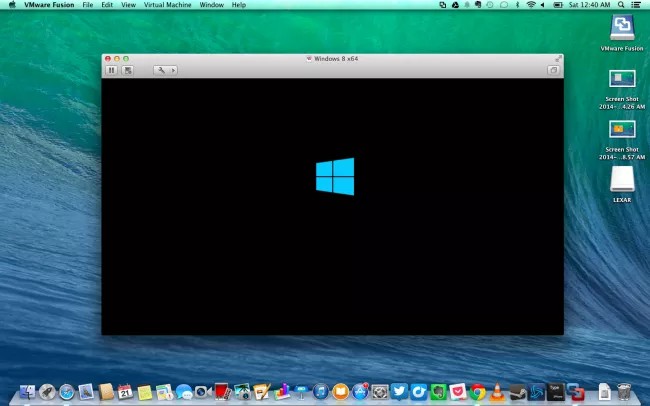The height and width of the screenshot is (406, 650).
Task: Open Spotlight search magnifier
Action: pos(621,5)
